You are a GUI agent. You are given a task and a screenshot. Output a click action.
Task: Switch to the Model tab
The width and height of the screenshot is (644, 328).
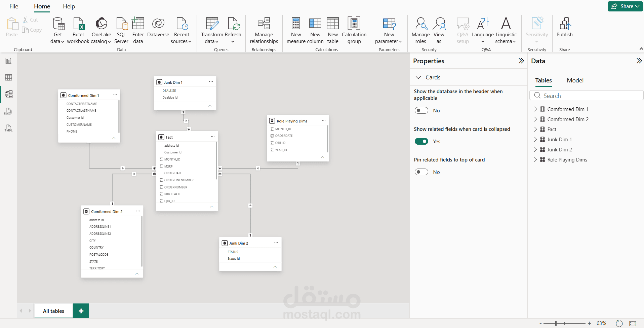point(575,80)
